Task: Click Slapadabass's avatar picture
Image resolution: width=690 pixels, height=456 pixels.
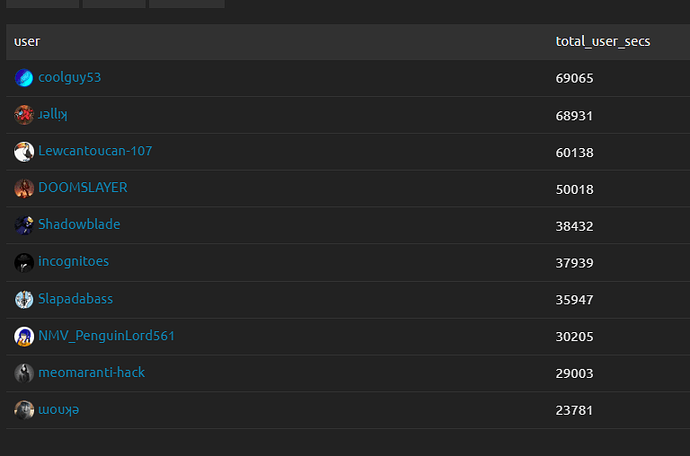Action: pyautogui.click(x=24, y=299)
